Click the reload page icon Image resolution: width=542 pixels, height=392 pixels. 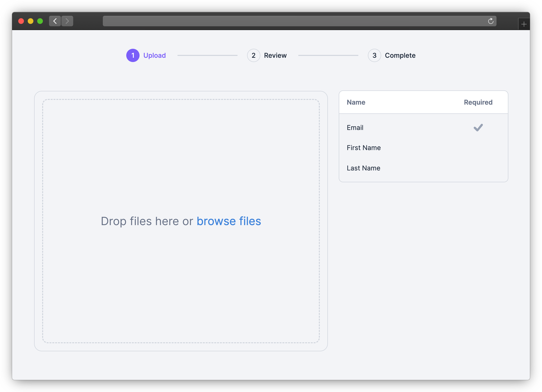(x=491, y=21)
